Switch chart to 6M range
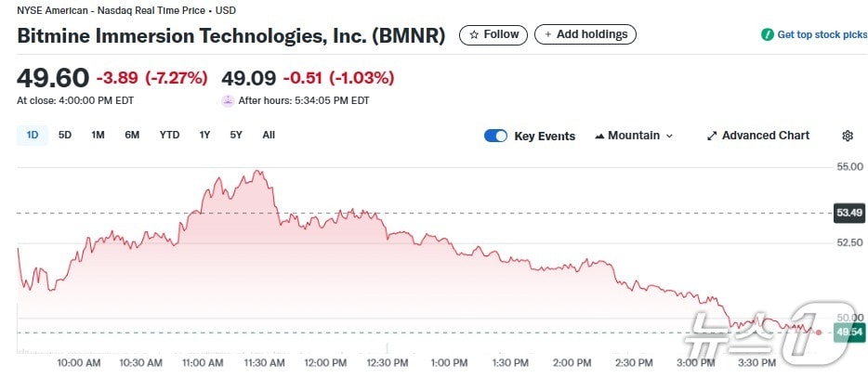Image resolution: width=868 pixels, height=378 pixels. pos(132,135)
